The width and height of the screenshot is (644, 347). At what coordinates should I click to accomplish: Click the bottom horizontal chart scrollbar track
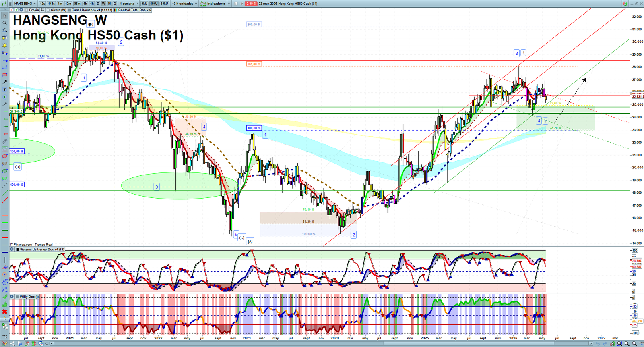(x=321, y=343)
